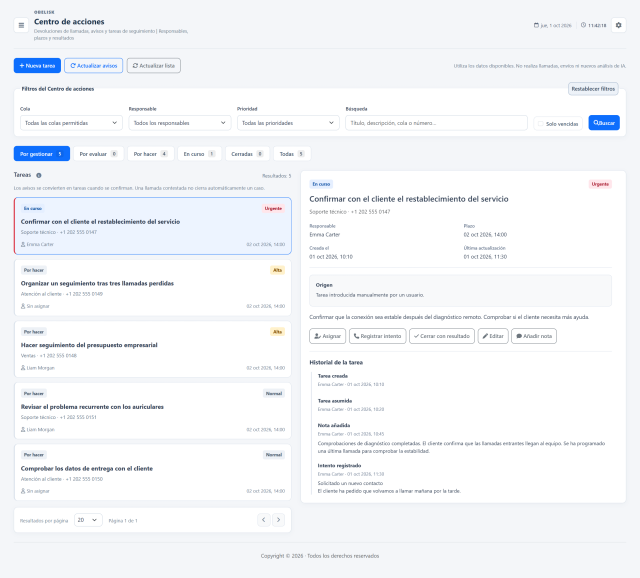
Task: Open task Organizar un seguimiento tras tres llamadas perdidas
Action: pyautogui.click(x=153, y=288)
